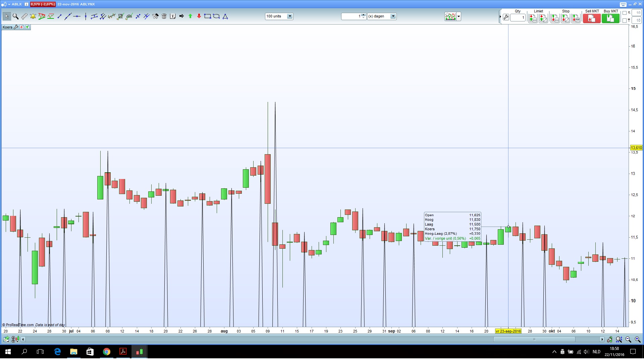Click the Qty input field
This screenshot has width=644, height=362.
click(518, 17)
